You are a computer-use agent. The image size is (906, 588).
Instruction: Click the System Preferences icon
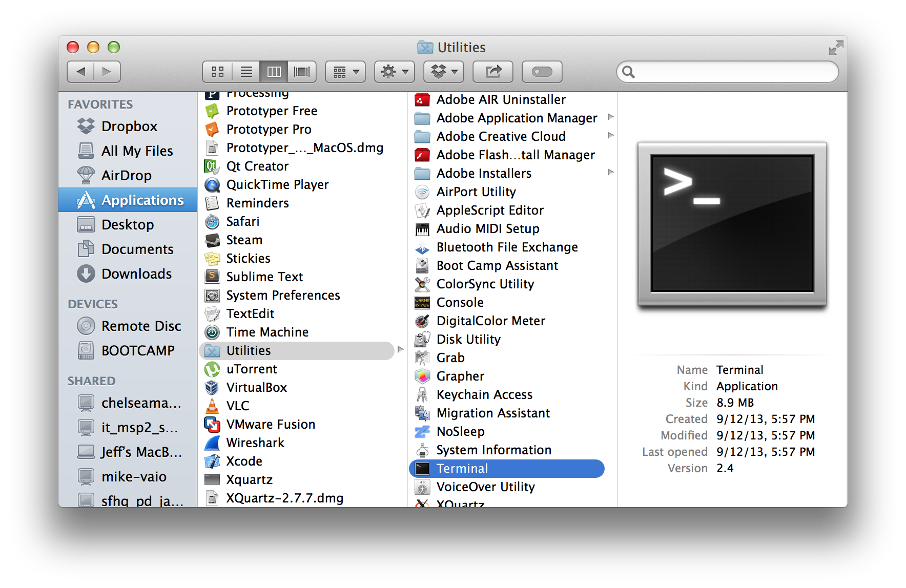212,295
